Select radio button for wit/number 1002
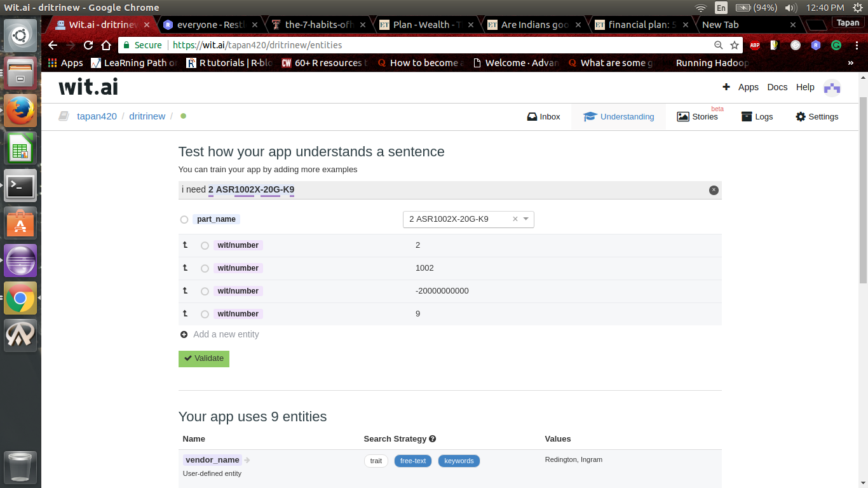868x488 pixels. coord(205,268)
